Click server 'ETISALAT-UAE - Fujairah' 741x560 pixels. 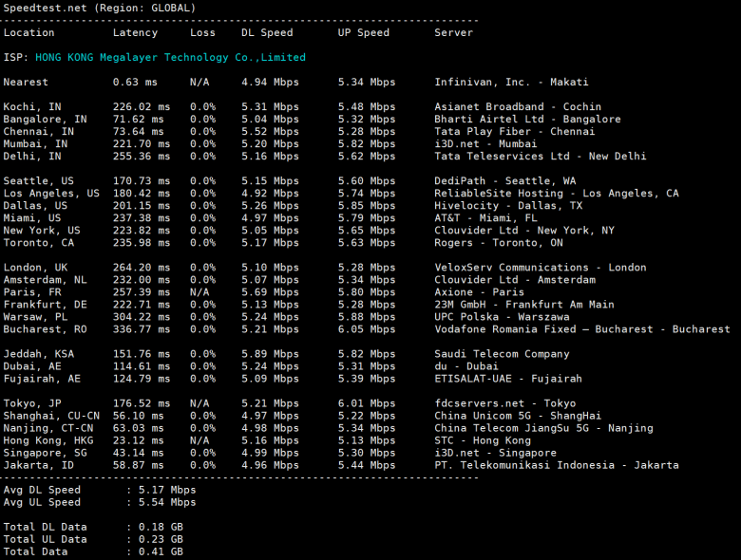508,378
